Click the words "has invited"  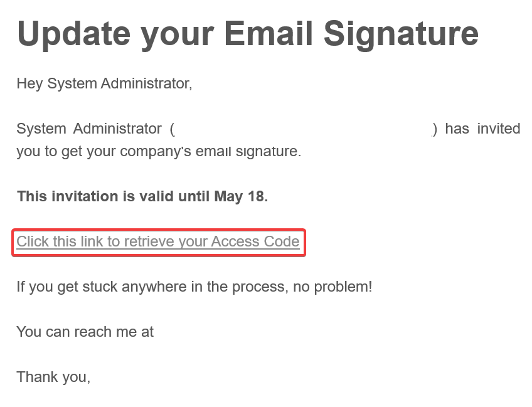[x=482, y=129]
